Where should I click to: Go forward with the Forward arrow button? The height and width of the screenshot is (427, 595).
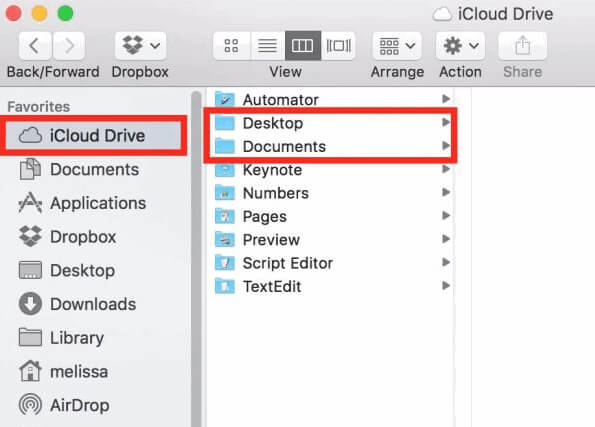coord(69,46)
